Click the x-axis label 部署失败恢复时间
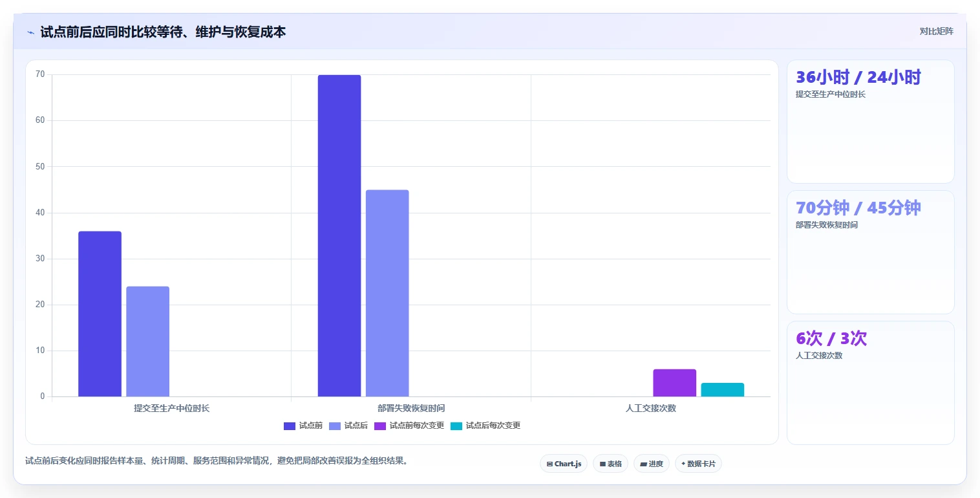This screenshot has height=498, width=980. point(411,409)
